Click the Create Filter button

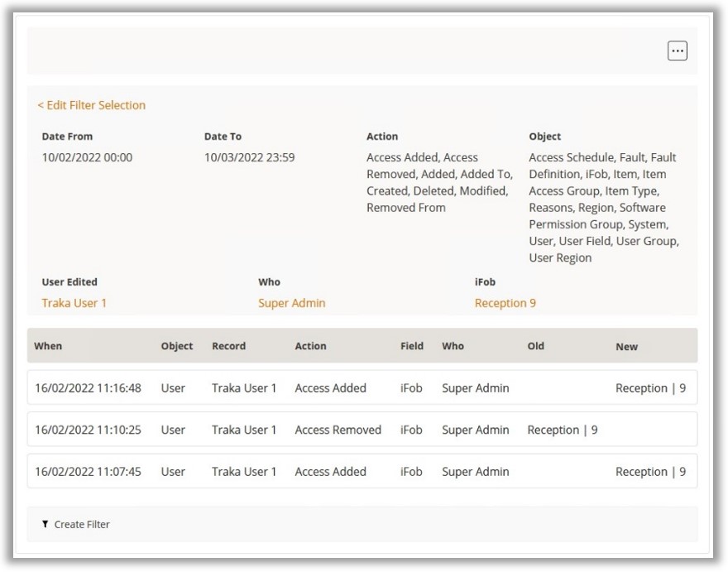pyautogui.click(x=81, y=524)
